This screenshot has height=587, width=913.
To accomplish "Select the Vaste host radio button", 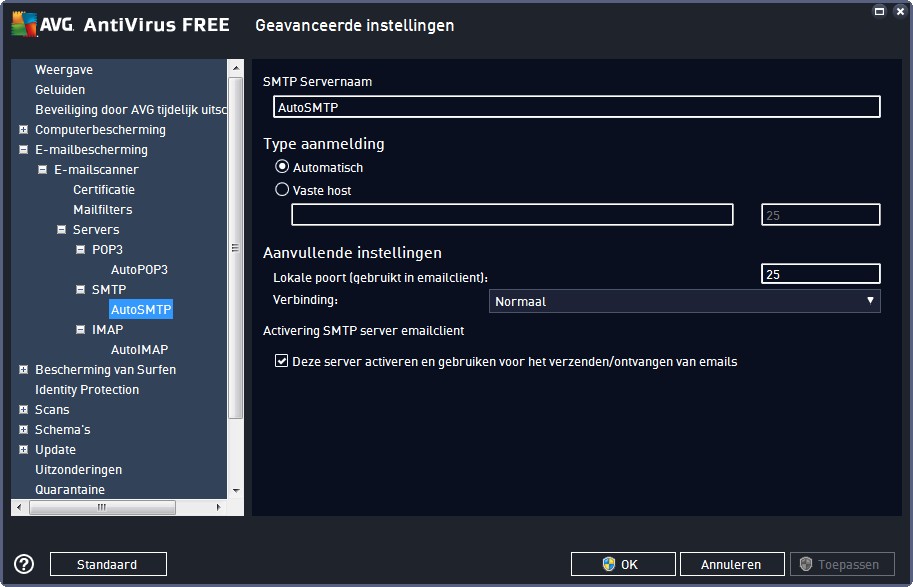I will pyautogui.click(x=282, y=190).
